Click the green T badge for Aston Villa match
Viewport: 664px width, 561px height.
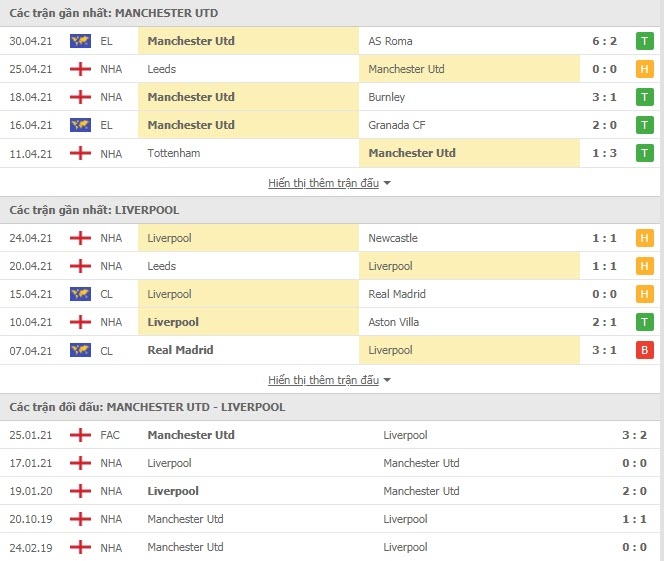[644, 322]
